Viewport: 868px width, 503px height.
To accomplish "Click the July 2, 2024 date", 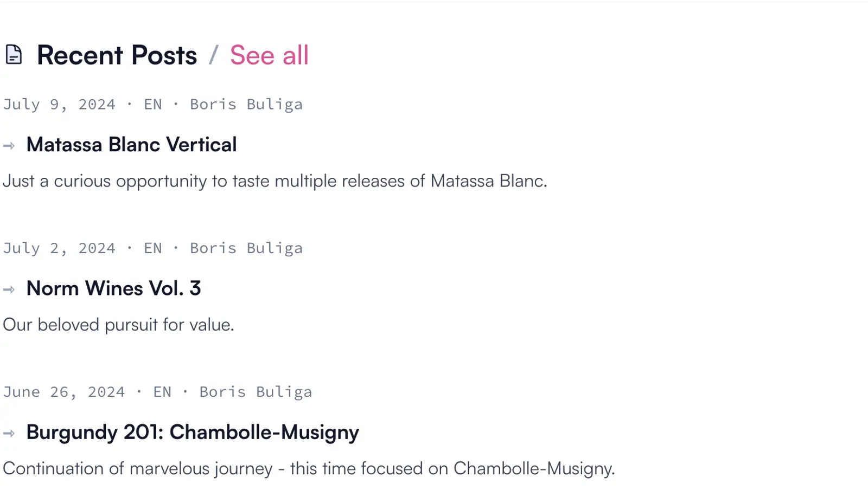I will [x=59, y=248].
